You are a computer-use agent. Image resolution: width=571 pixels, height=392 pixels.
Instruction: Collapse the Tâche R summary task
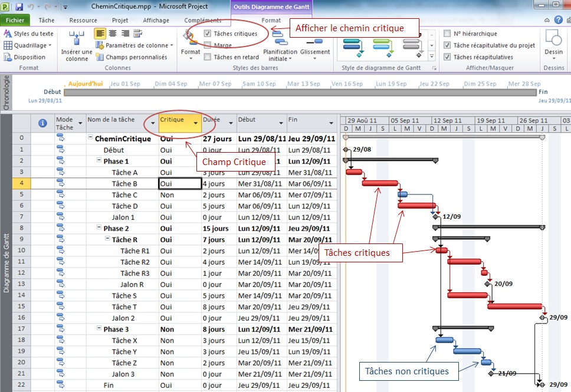click(x=107, y=238)
